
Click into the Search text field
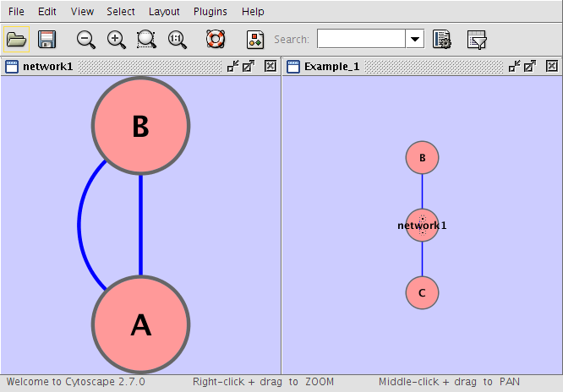coord(360,39)
